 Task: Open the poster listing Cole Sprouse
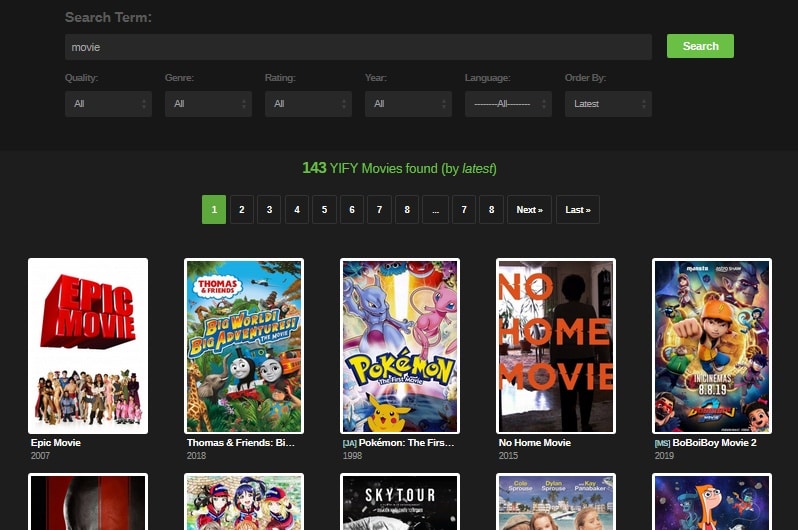tap(556, 501)
